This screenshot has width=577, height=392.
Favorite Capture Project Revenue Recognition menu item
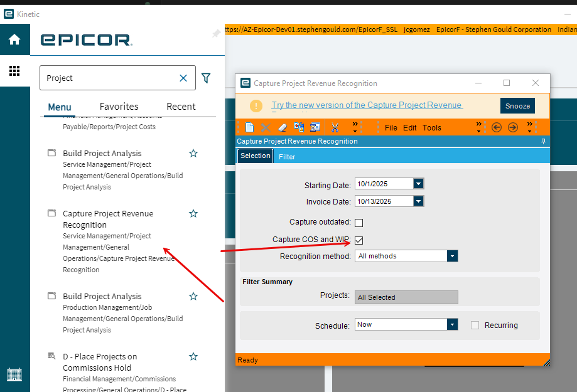tap(193, 214)
